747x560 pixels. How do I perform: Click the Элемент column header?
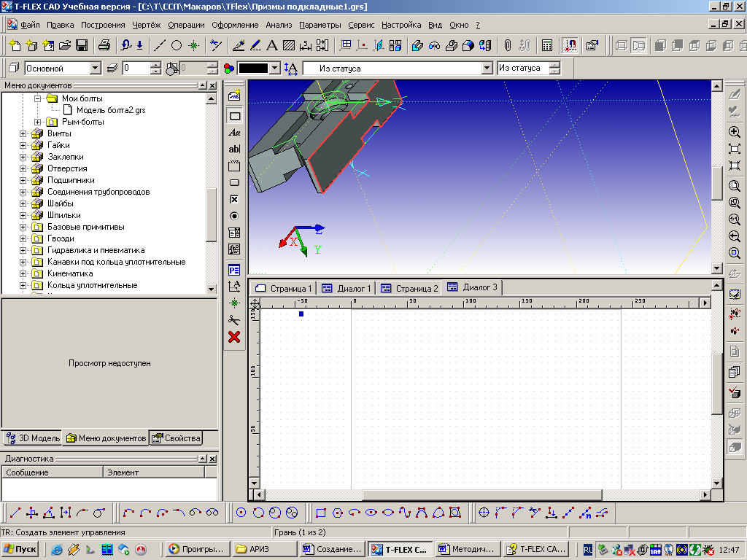pos(153,472)
